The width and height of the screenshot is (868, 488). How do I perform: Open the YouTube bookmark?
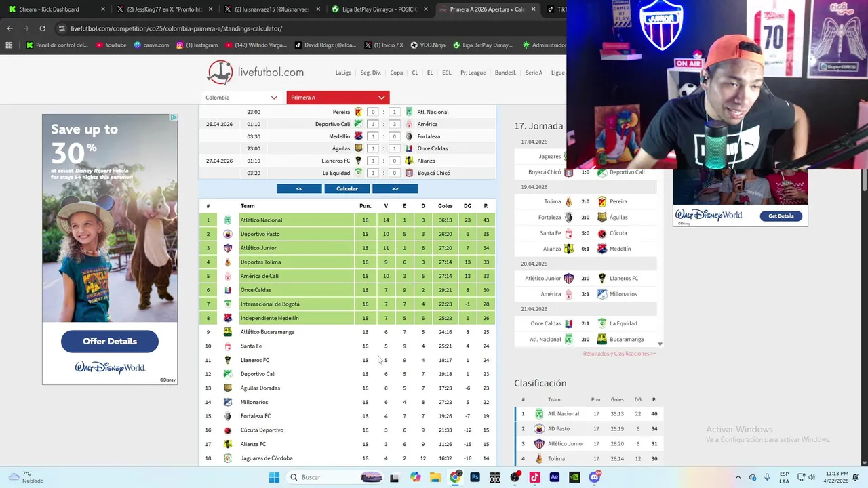tap(111, 45)
